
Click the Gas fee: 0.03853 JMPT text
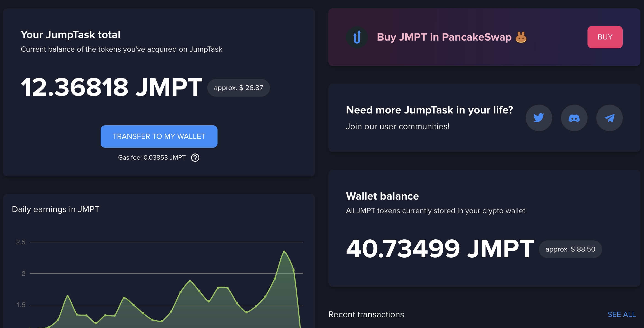pyautogui.click(x=152, y=158)
